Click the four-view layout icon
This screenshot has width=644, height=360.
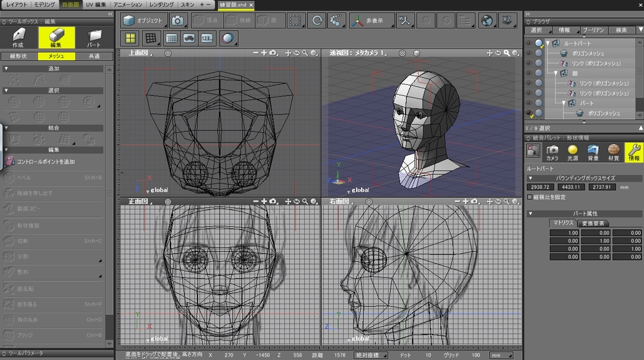pos(130,38)
